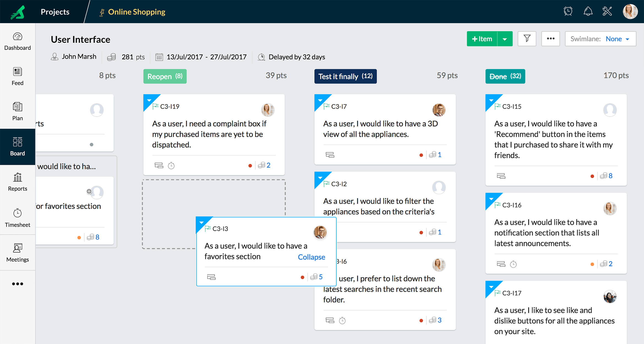Show more sidebar options ellipsis
Image resolution: width=644 pixels, height=344 pixels.
pos(18,284)
